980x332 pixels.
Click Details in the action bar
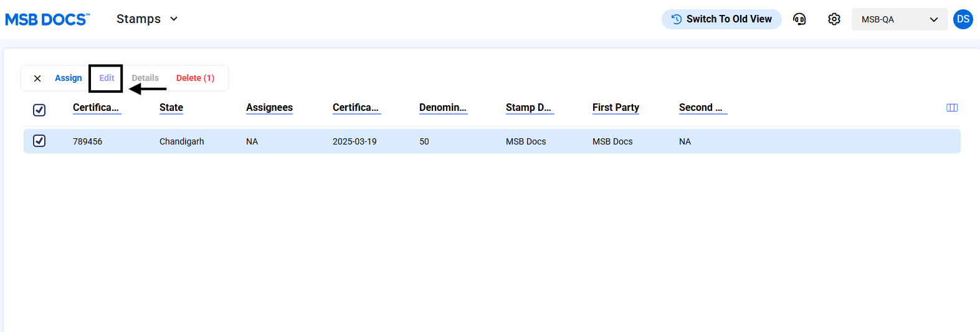[145, 78]
